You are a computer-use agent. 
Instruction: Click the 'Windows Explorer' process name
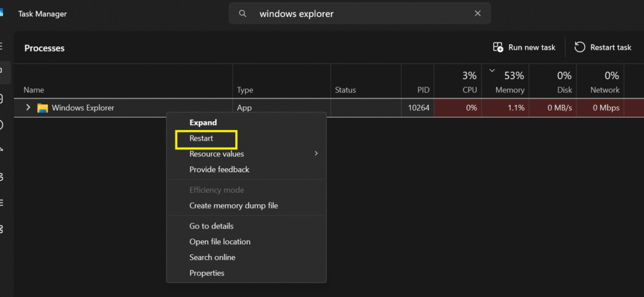pos(82,108)
